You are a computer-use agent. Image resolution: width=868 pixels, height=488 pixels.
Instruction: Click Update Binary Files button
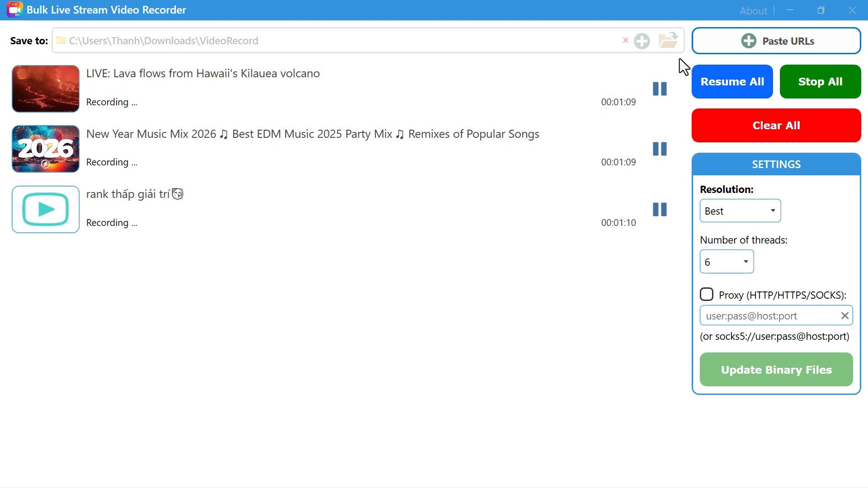click(x=776, y=370)
